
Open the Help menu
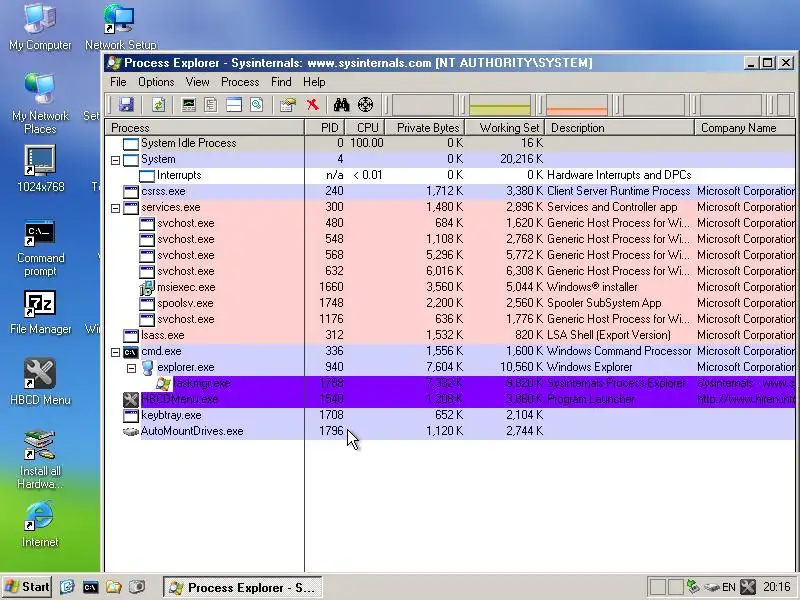(314, 82)
